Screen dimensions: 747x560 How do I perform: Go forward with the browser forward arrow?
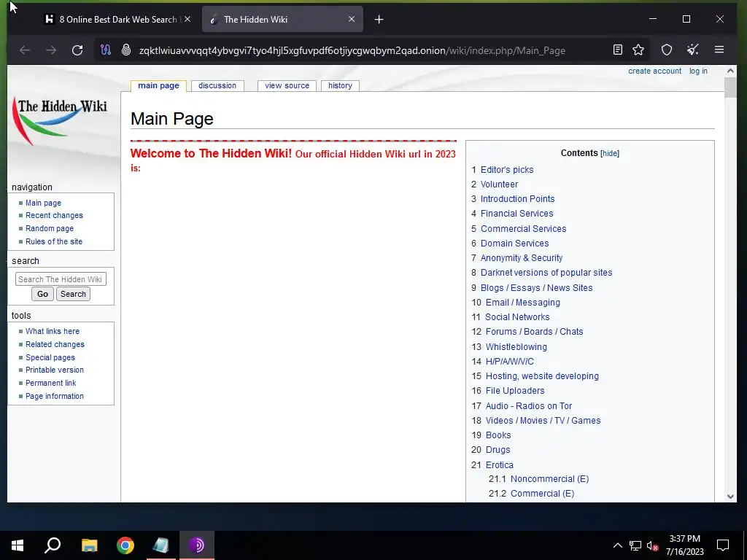tap(51, 50)
